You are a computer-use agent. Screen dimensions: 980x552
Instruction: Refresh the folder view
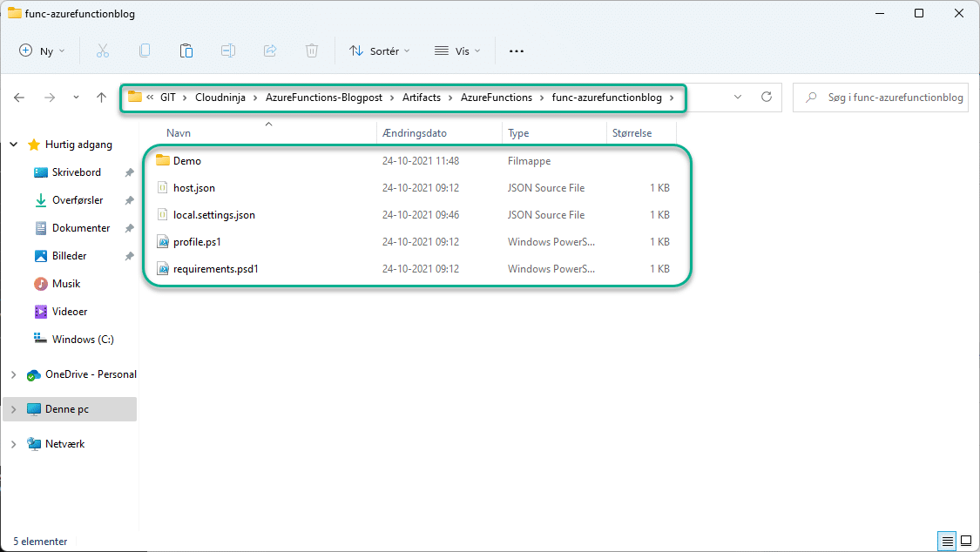[767, 98]
